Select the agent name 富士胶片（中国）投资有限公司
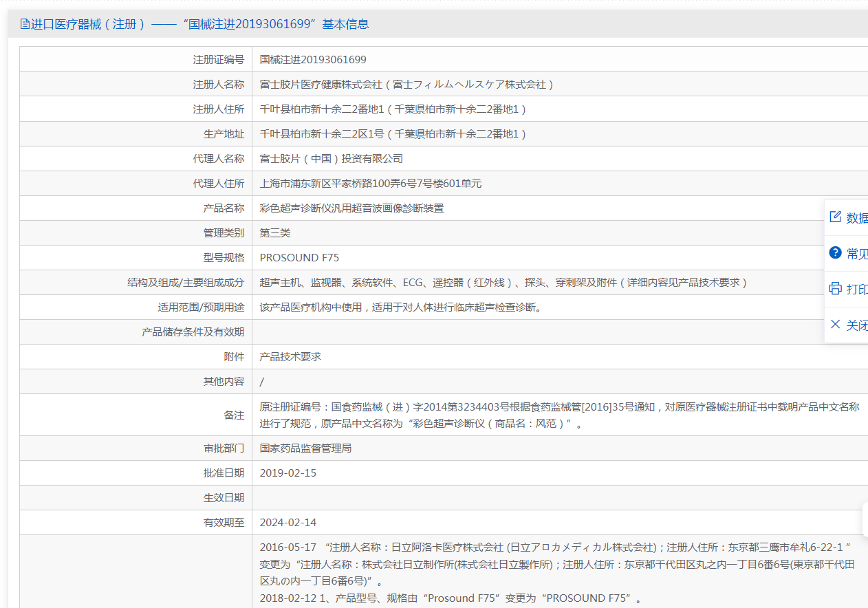868x608 pixels. (x=332, y=159)
